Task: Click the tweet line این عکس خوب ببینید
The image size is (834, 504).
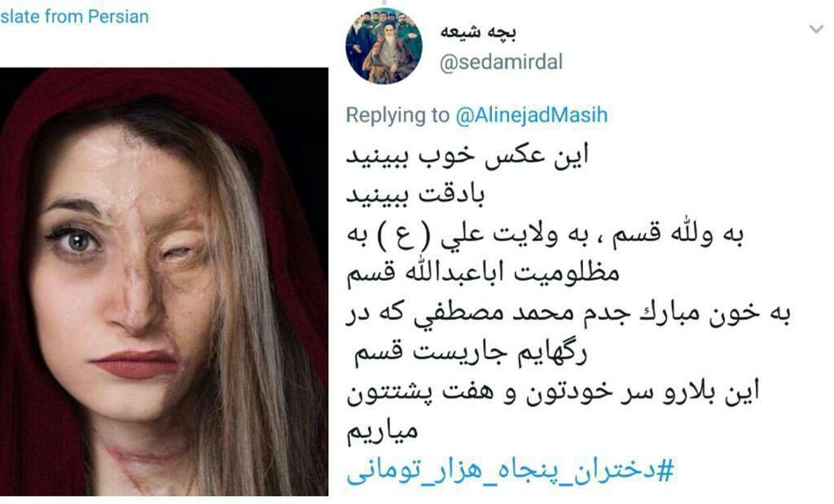Action: [467, 156]
